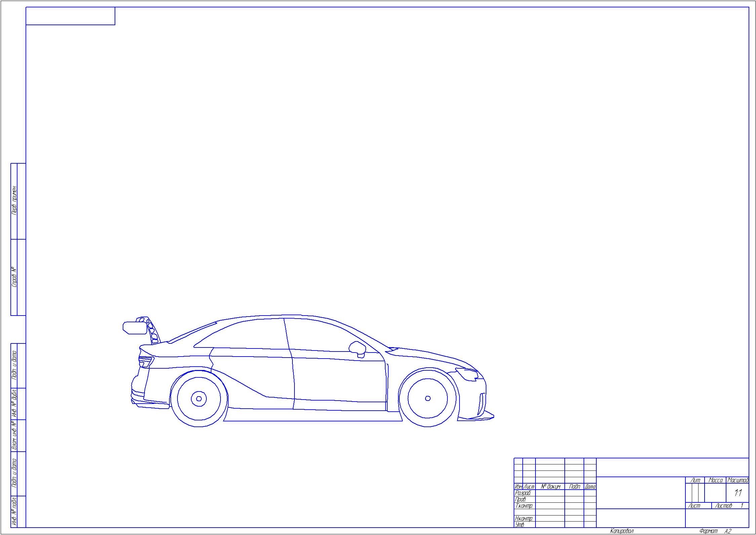Click the Н.контр. label in title block
The image size is (756, 535).
[x=523, y=519]
